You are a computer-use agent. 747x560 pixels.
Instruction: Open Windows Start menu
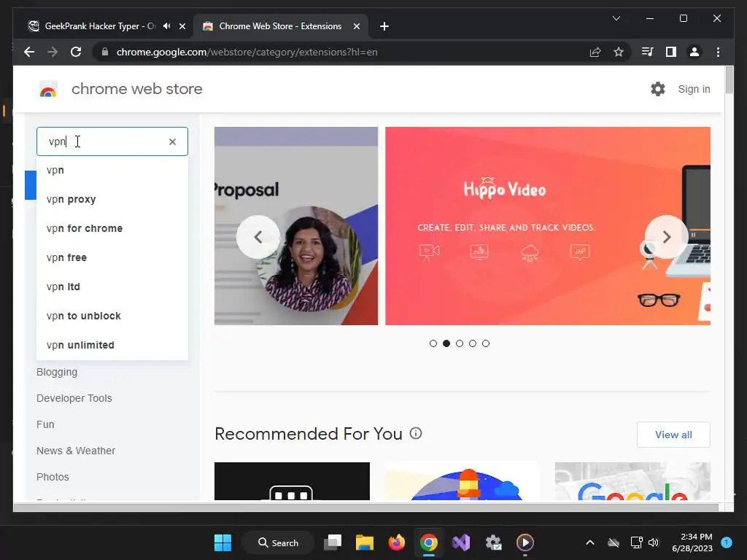pos(222,542)
